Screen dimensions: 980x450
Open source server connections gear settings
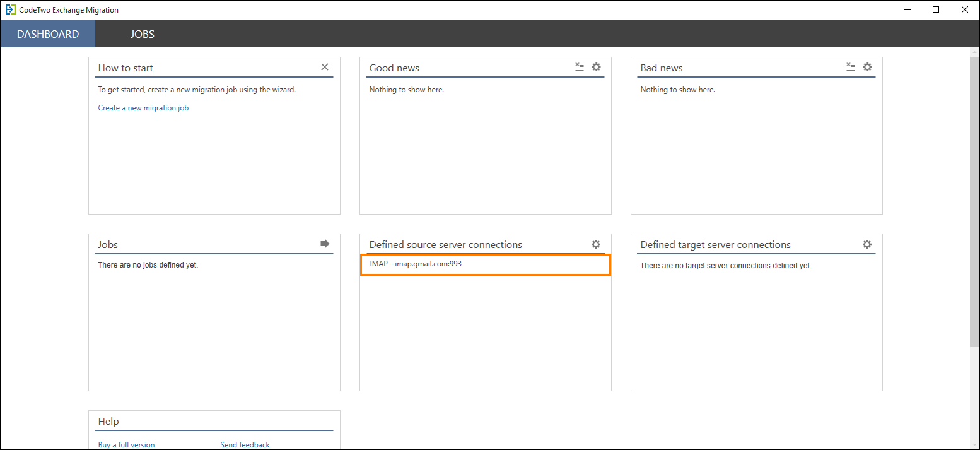click(596, 244)
